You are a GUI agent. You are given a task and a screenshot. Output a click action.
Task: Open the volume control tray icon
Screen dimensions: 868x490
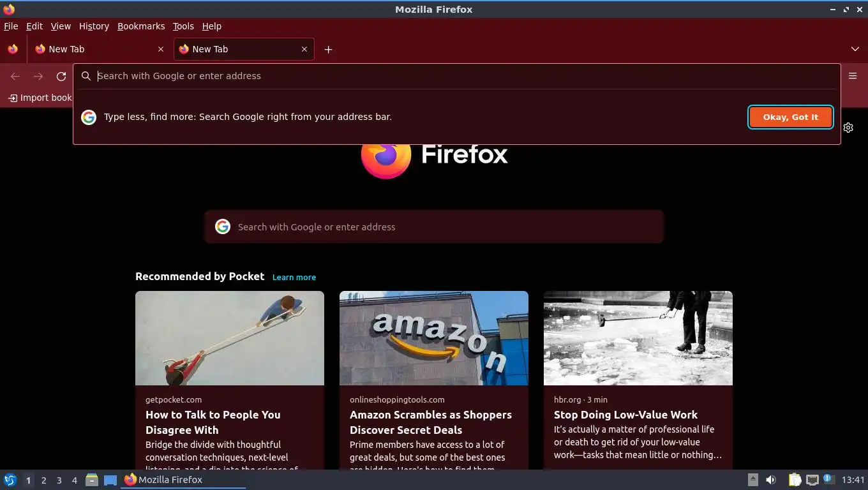coord(771,480)
